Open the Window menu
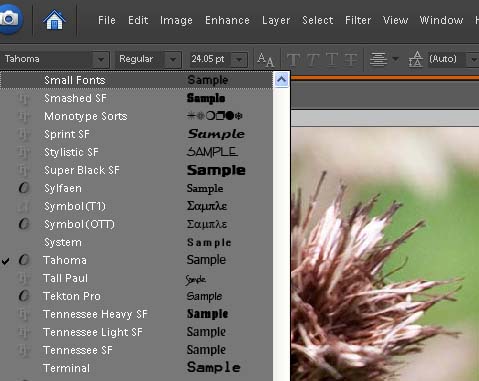The image size is (479, 381). (441, 20)
